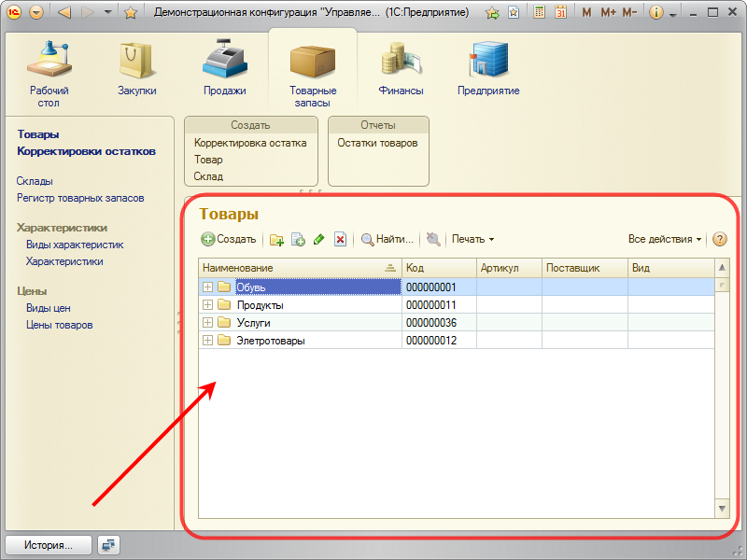Screen dimensions: 747x560
Task: Open the calculator from the title bar
Action: tap(540, 12)
